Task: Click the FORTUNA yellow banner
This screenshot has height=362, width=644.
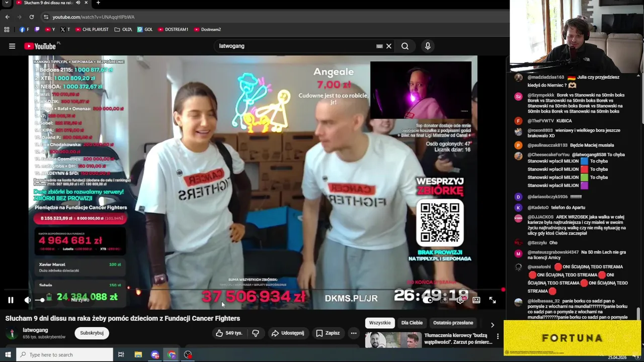Action: click(572, 338)
